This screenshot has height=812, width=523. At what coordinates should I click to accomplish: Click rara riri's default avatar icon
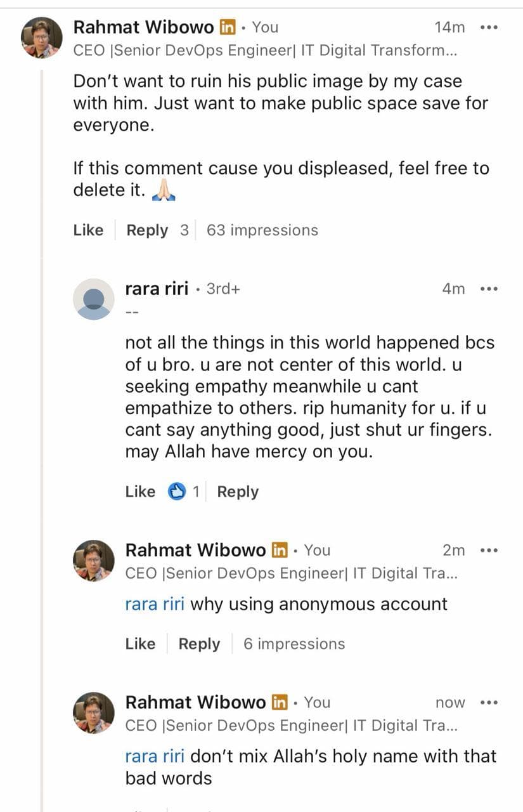click(94, 299)
